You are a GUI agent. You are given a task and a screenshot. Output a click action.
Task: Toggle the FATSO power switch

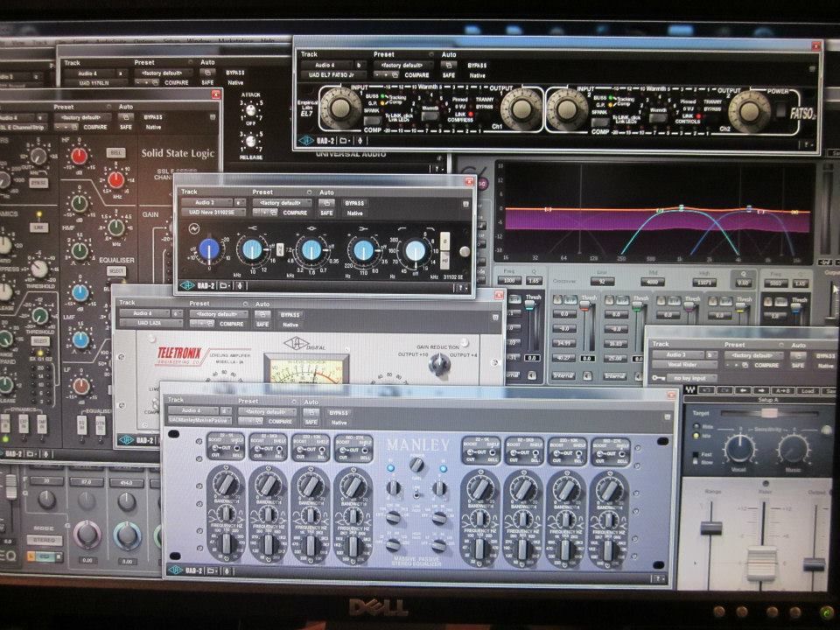point(780,110)
